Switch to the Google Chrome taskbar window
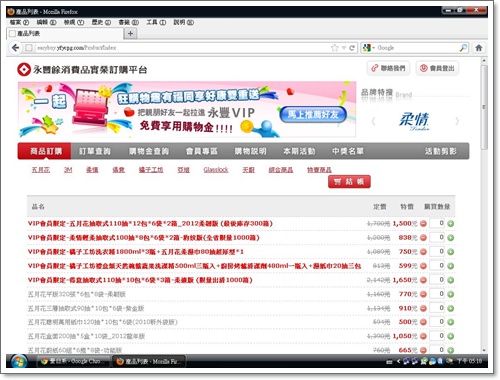Viewport: 500px width, 380px height. point(74,361)
